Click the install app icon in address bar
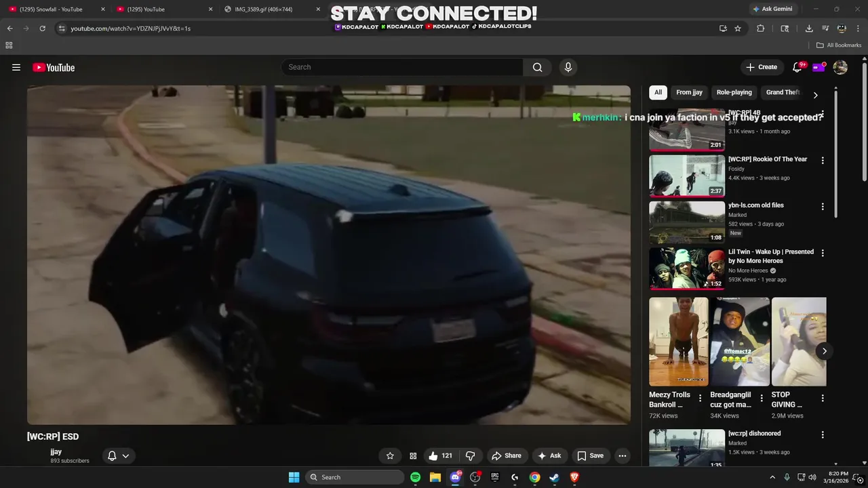Screen dimensions: 868x488 tap(723, 28)
